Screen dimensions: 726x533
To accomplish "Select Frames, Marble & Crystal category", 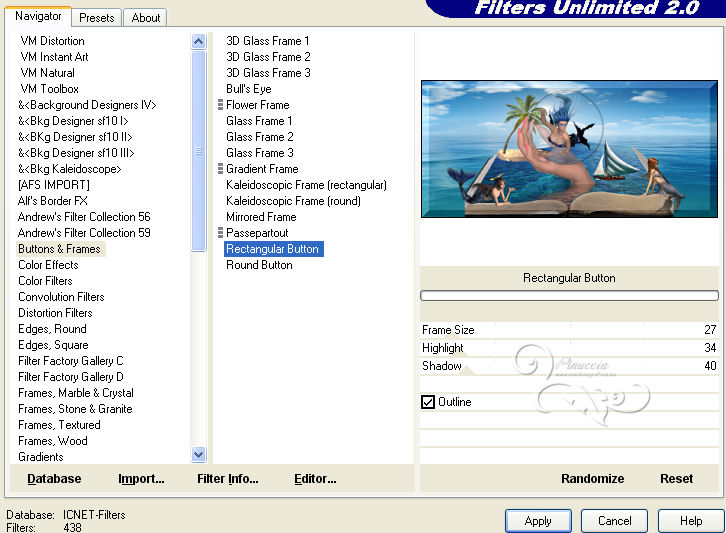I will click(x=76, y=393).
